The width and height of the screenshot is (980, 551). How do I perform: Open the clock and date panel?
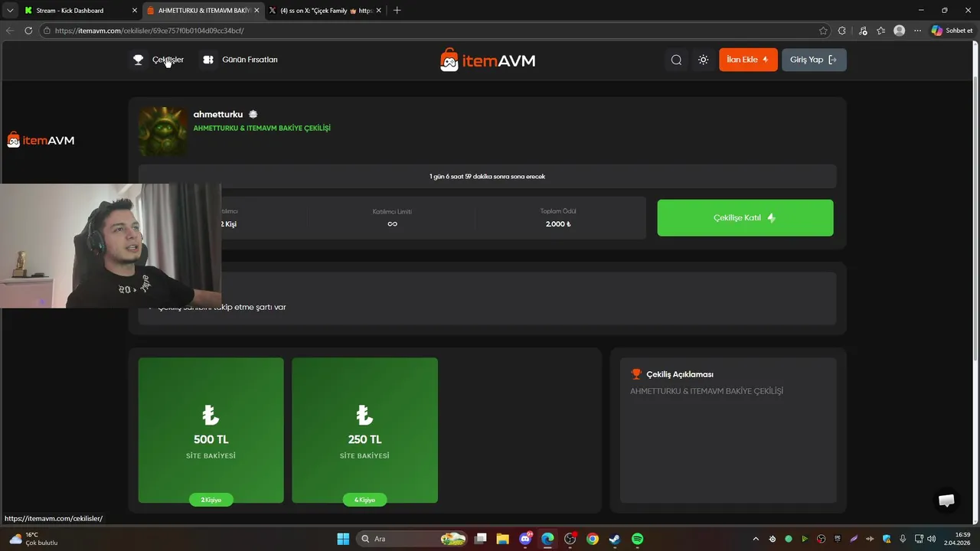(956, 539)
